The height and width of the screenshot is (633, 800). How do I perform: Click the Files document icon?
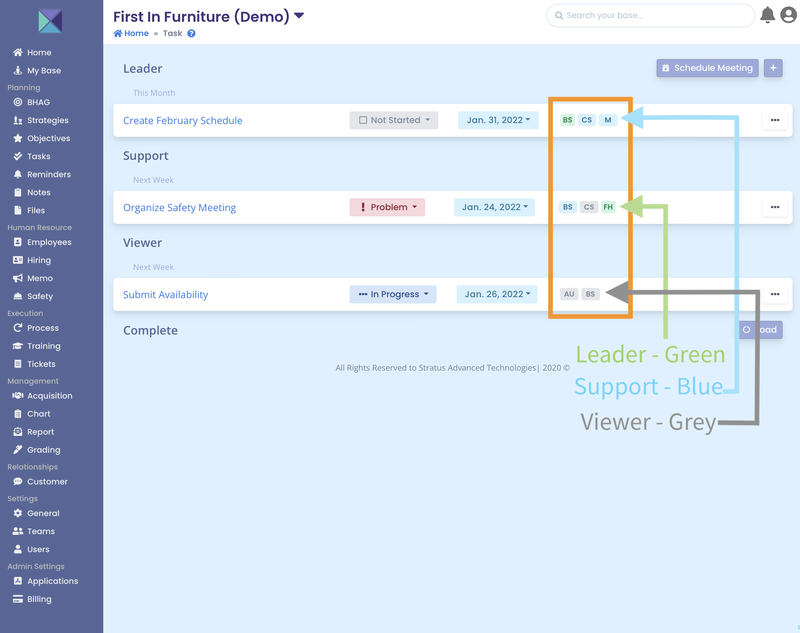point(18,210)
